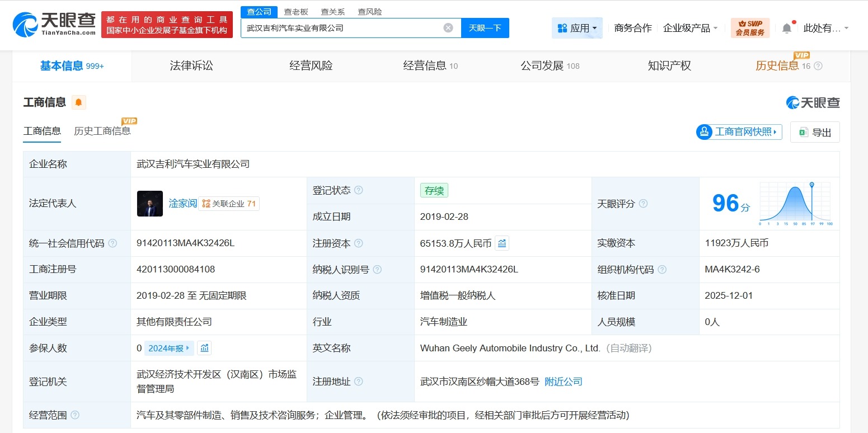Select the 查老板 search tab

pyautogui.click(x=301, y=11)
